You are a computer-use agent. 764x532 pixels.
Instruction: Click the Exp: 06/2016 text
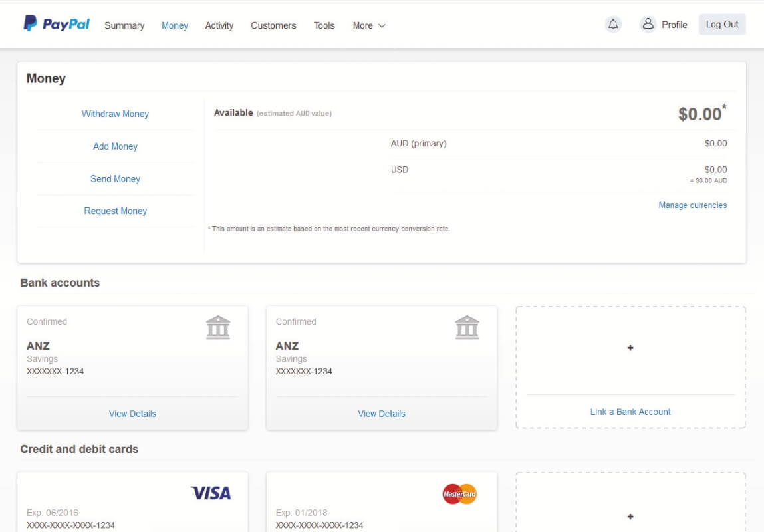[x=53, y=513]
